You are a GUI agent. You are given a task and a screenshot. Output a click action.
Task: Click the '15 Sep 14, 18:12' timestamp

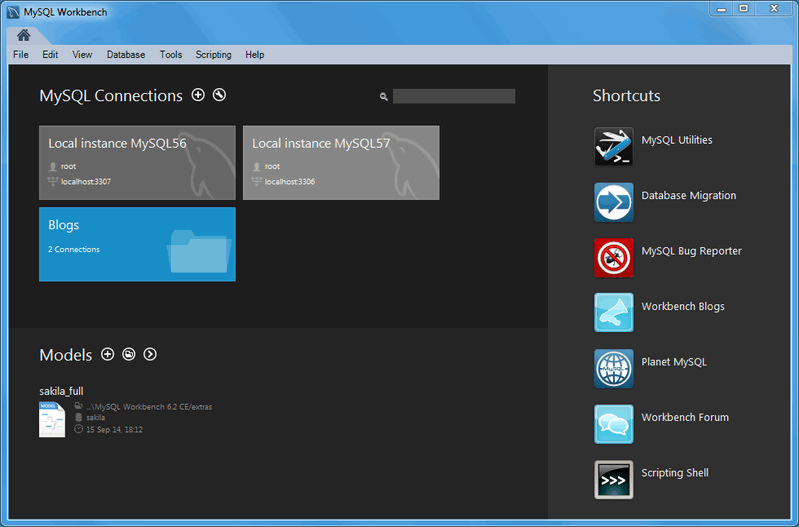click(114, 430)
